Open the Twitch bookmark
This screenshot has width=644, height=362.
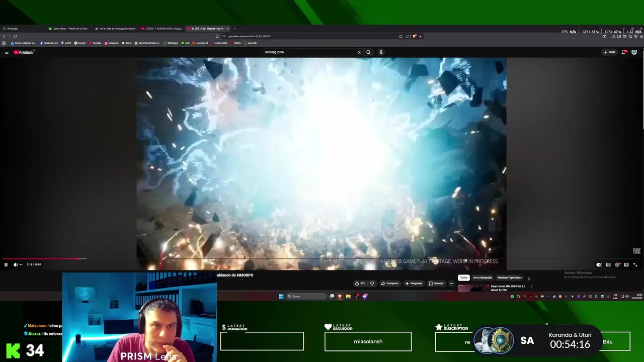point(66,43)
